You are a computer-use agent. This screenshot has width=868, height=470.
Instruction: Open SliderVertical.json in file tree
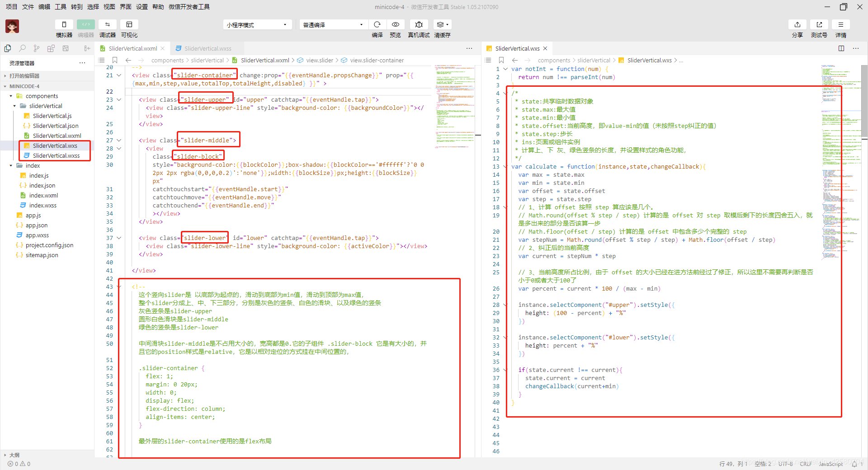[47, 126]
